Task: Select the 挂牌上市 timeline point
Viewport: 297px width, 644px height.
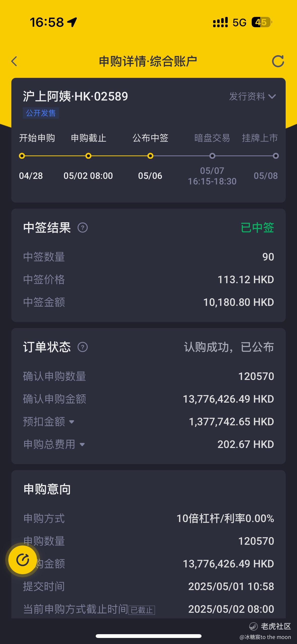Action: click(276, 156)
